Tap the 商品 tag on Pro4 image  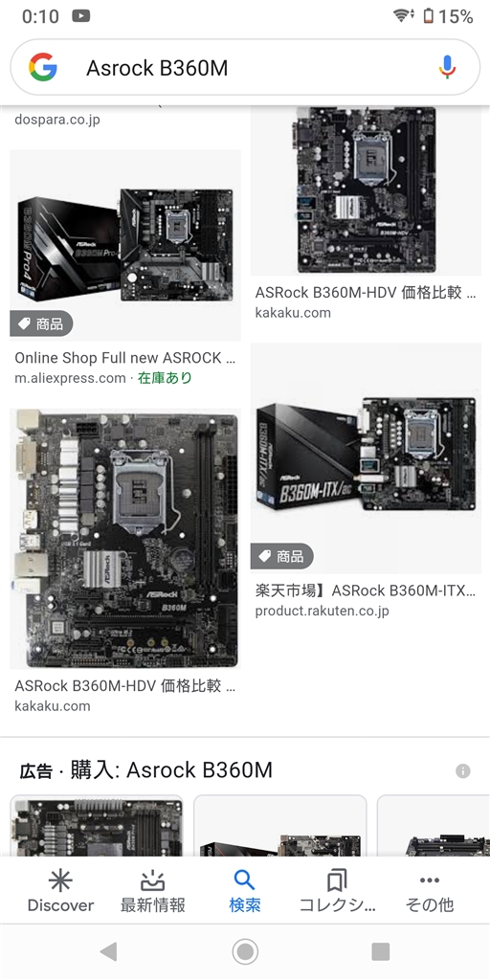(41, 323)
